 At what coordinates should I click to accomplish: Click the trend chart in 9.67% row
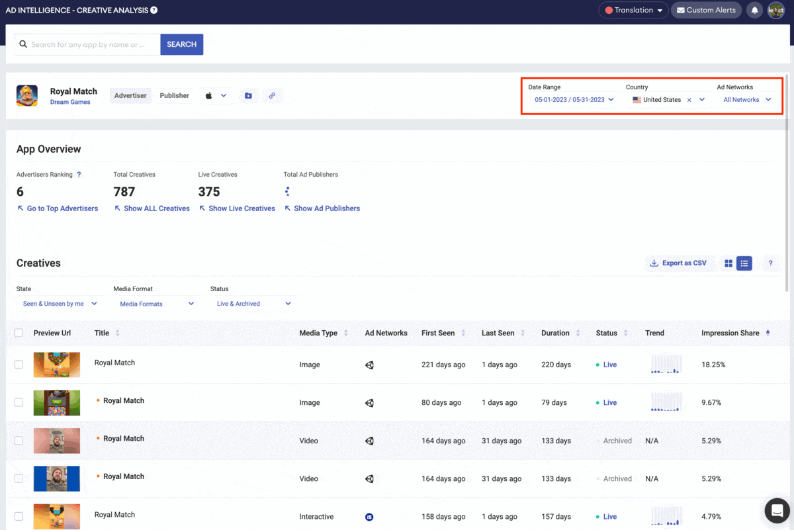pyautogui.click(x=666, y=402)
